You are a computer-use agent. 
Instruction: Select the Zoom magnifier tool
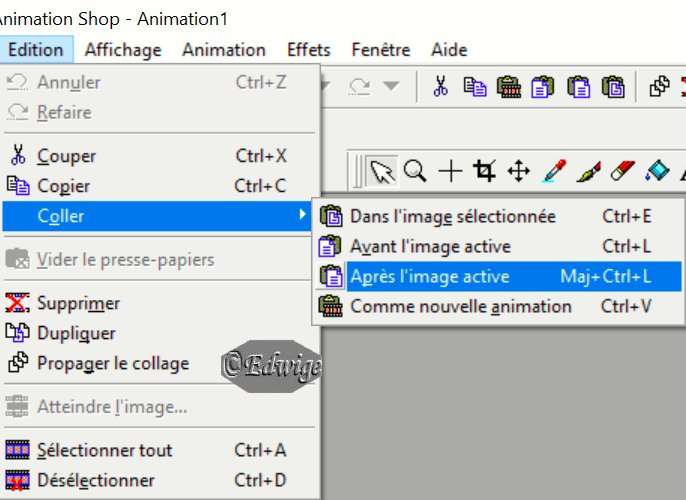[x=415, y=170]
